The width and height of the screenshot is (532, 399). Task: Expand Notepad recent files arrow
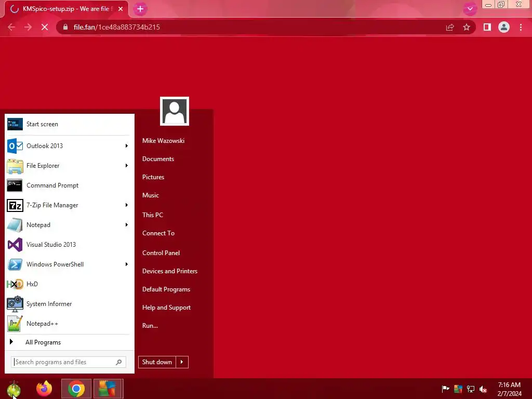click(127, 225)
